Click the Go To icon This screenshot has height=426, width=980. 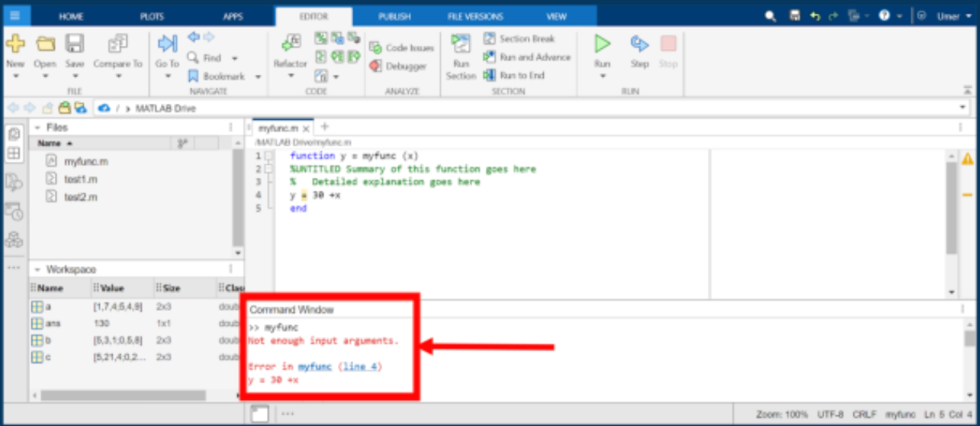(167, 44)
